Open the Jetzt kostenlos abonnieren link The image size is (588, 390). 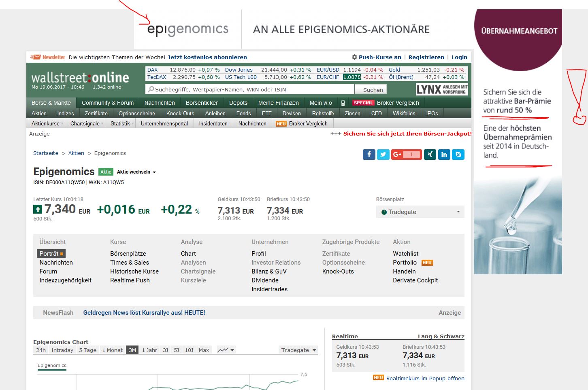pos(207,57)
